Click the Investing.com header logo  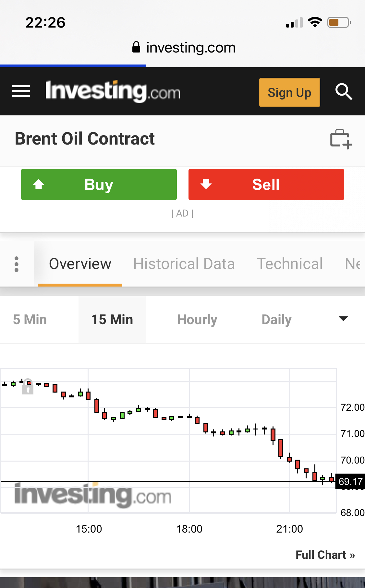pyautogui.click(x=113, y=92)
